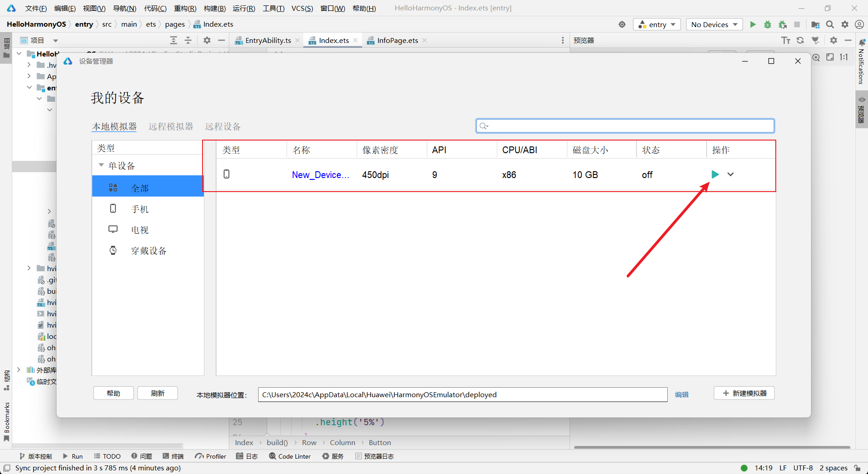This screenshot has width=868, height=474.
Task: Click the 刷新 button
Action: click(x=158, y=393)
